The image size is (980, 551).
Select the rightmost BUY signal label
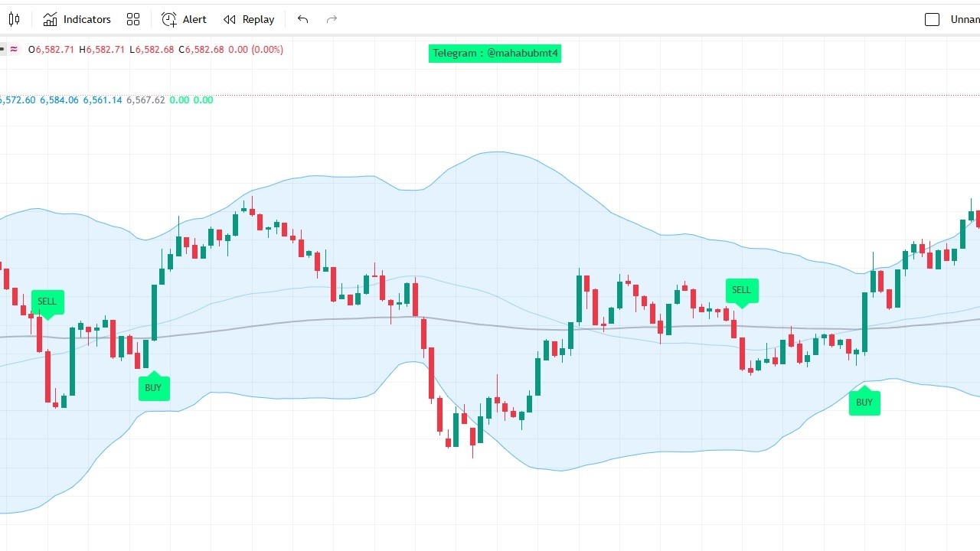(x=864, y=401)
